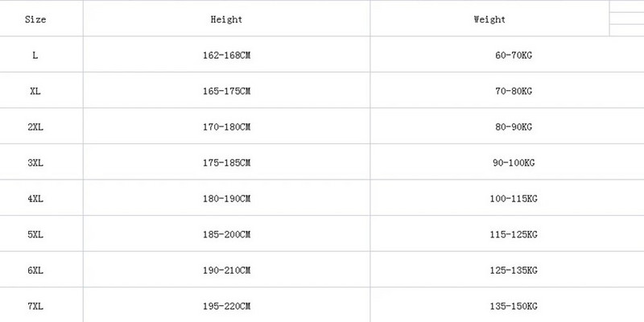Click the 195-220CM height cell

[x=227, y=307]
